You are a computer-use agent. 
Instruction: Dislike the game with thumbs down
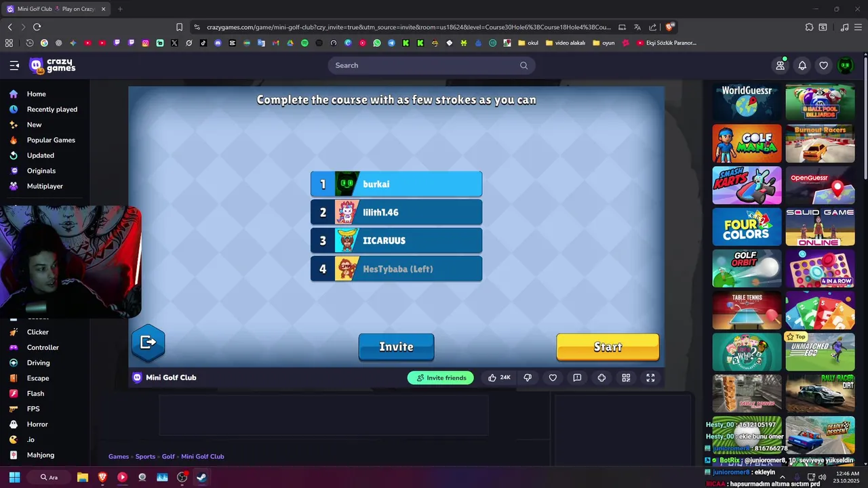pos(528,378)
